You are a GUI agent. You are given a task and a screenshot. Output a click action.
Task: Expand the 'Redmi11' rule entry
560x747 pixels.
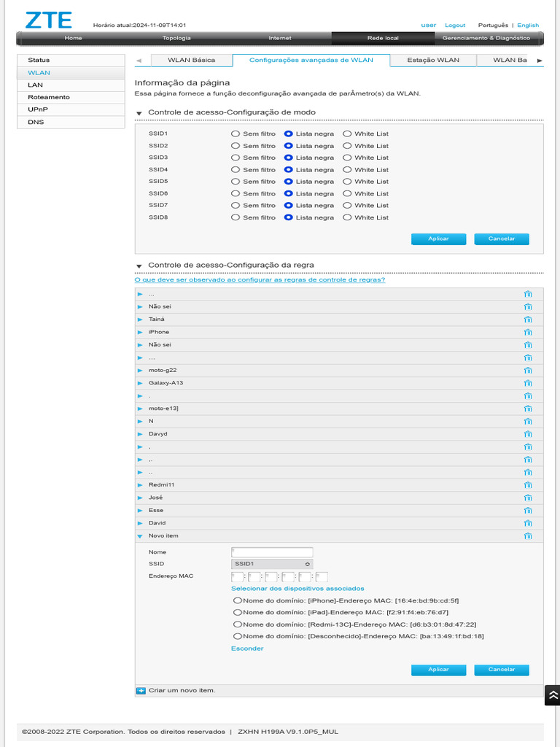140,485
